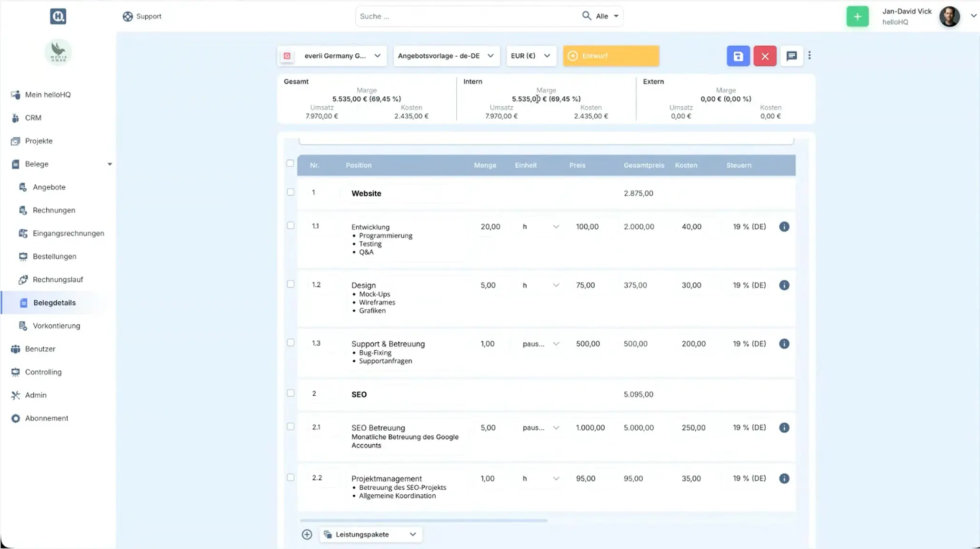980x549 pixels.
Task: Open the three-dot more options menu
Action: point(810,56)
